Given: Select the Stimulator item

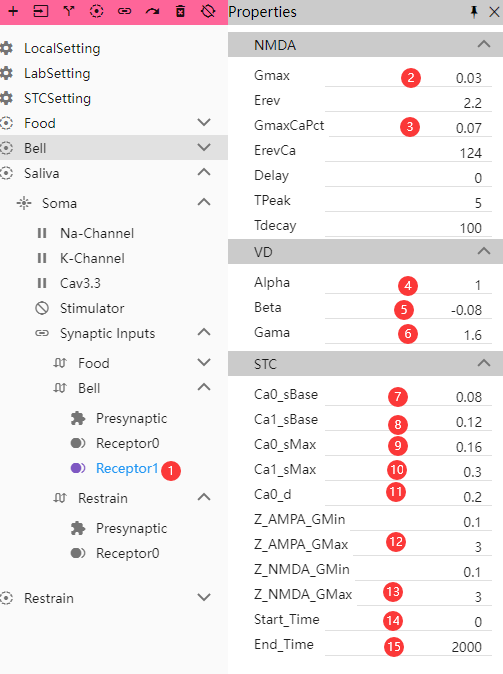Looking at the screenshot, I should (92, 308).
